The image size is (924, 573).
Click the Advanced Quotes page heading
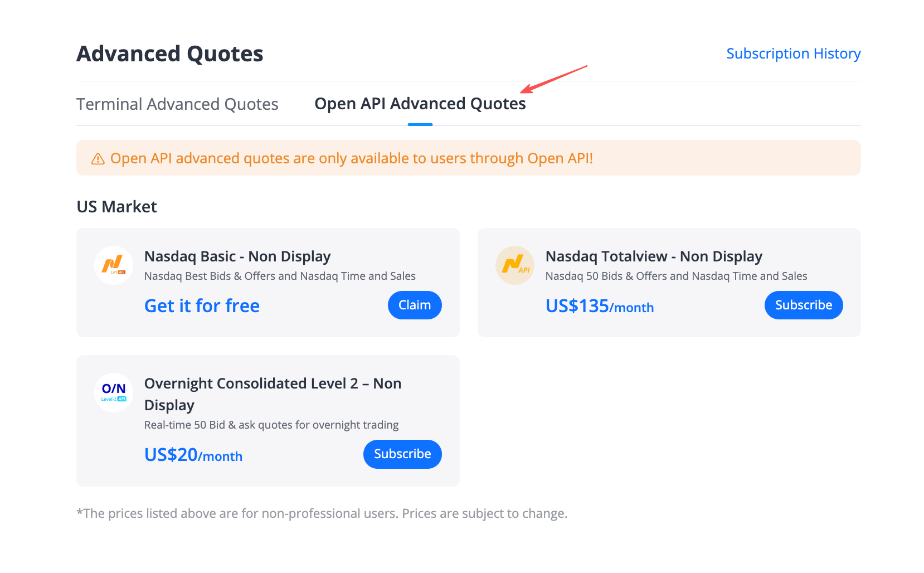170,54
